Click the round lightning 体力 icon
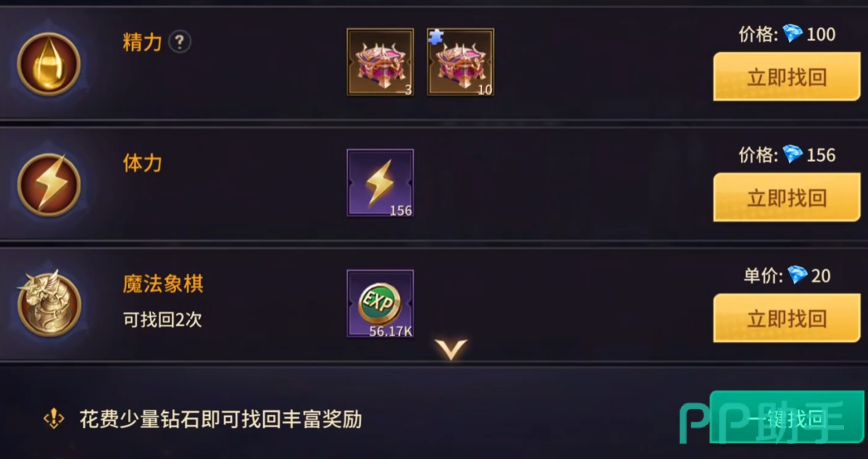The image size is (868, 459). point(49,185)
